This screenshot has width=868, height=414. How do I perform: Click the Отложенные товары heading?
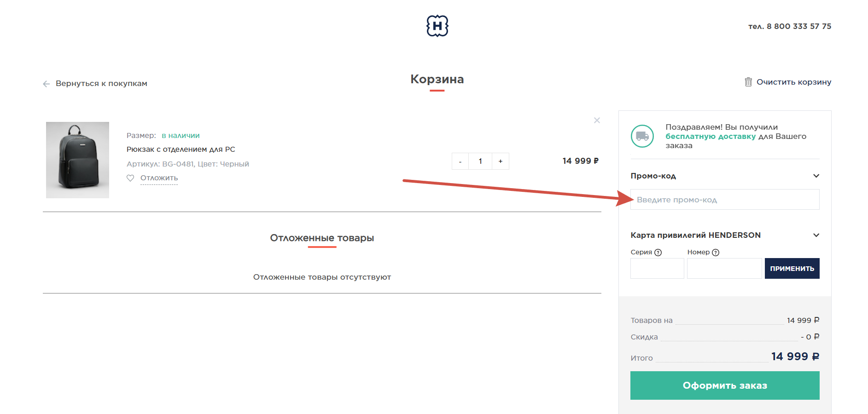(322, 238)
